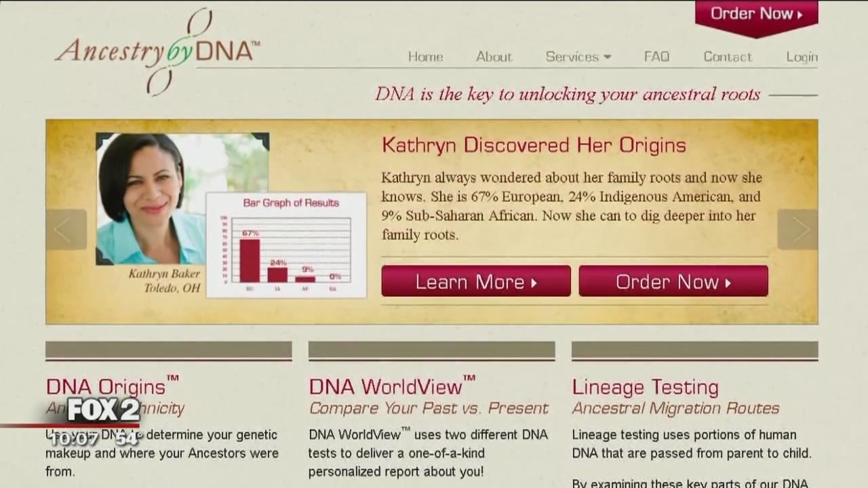Open the Home menu item
Image resolution: width=868 pixels, height=488 pixels.
click(425, 57)
